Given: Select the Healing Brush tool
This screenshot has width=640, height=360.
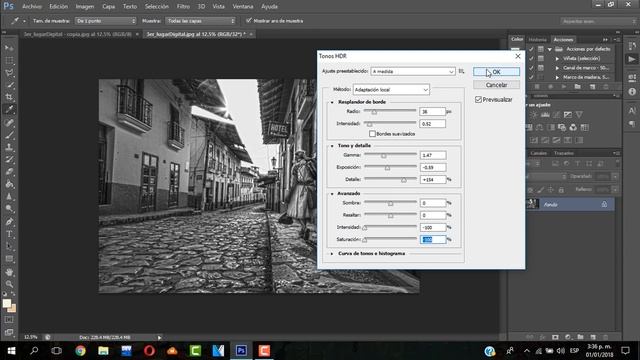Looking at the screenshot, I should coord(9,122).
